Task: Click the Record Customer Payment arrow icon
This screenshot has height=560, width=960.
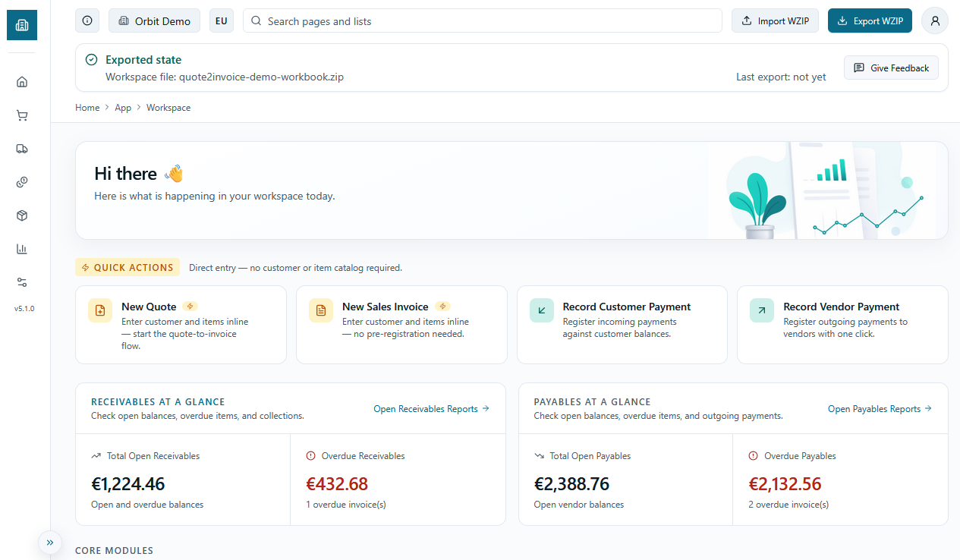Action: (x=541, y=310)
